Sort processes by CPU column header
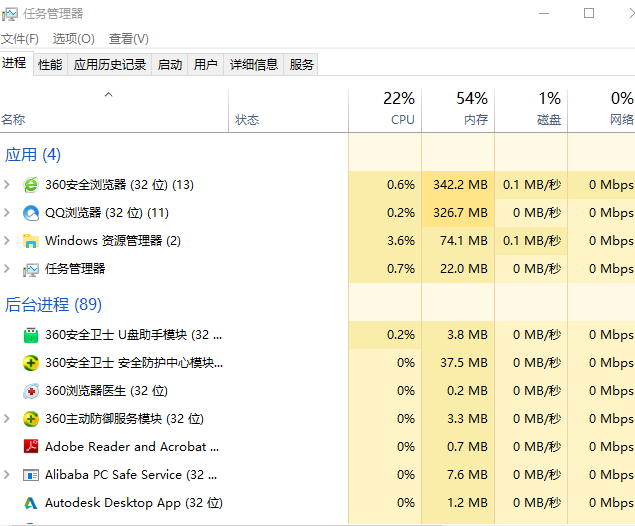The image size is (635, 526). [400, 109]
